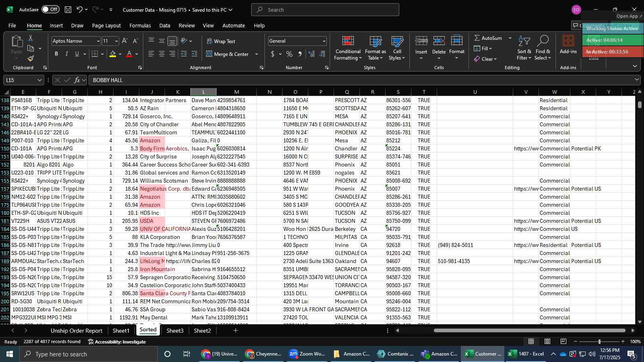The height and width of the screenshot is (362, 644).
Task: Click the Format Painter brush icon
Action: point(31,59)
